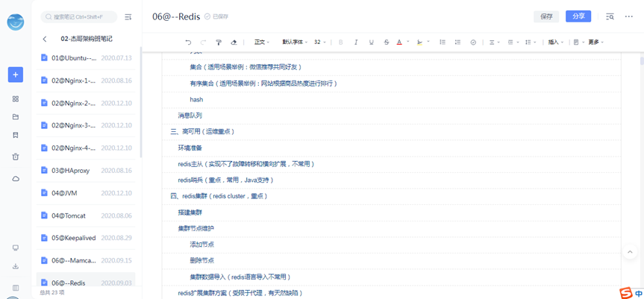This screenshot has height=299, width=644.
Task: Click the eraser clear-formatting icon
Action: pos(234,43)
